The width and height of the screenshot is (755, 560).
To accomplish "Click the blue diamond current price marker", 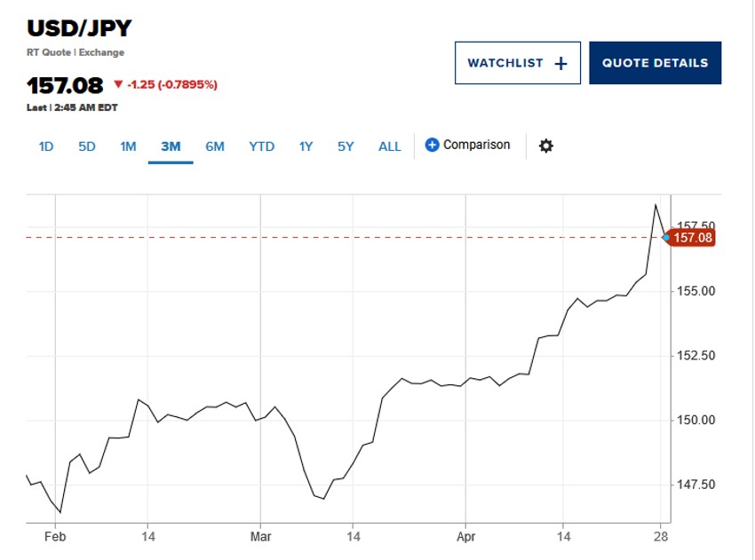I will click(x=666, y=238).
